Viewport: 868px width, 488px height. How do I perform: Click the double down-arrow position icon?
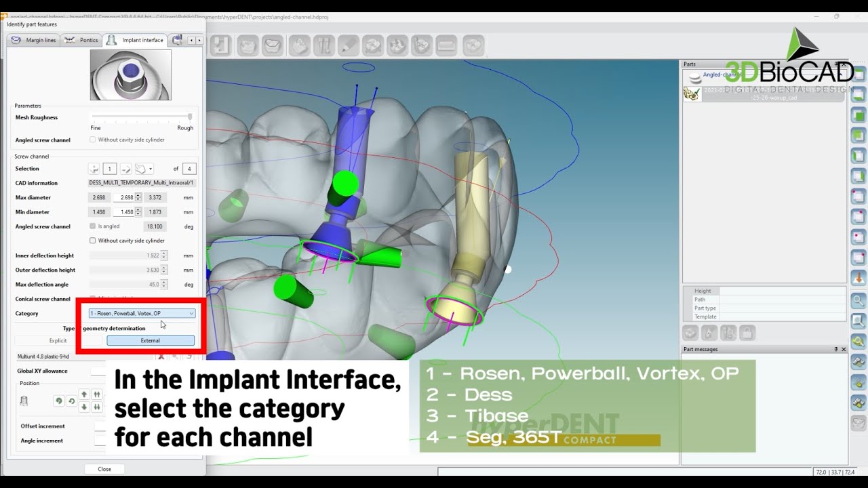point(97,407)
